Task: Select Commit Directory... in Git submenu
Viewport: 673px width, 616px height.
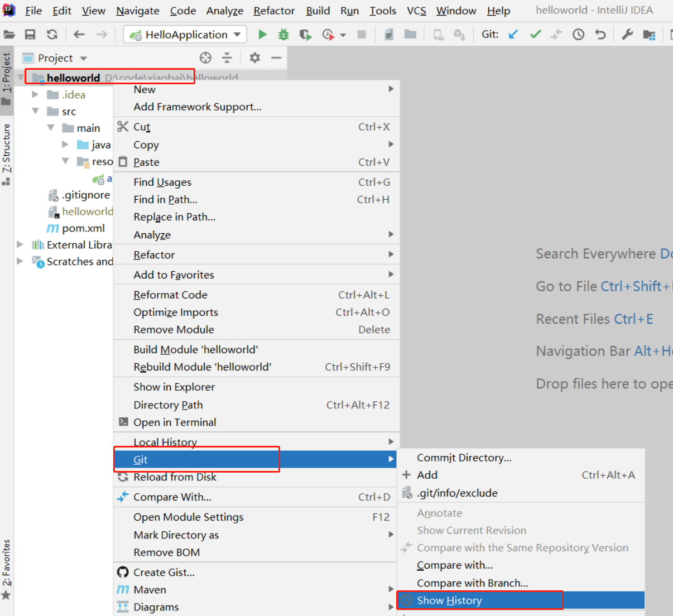Action: (x=521, y=458)
